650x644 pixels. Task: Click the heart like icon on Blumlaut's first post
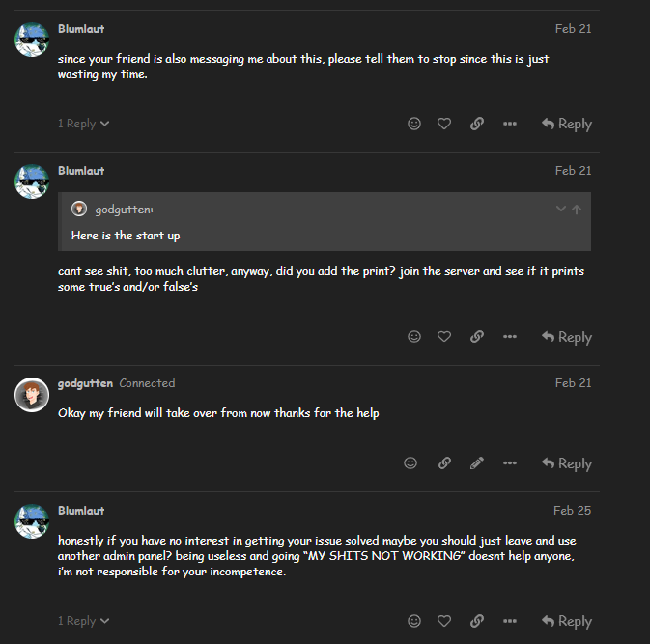click(x=444, y=124)
